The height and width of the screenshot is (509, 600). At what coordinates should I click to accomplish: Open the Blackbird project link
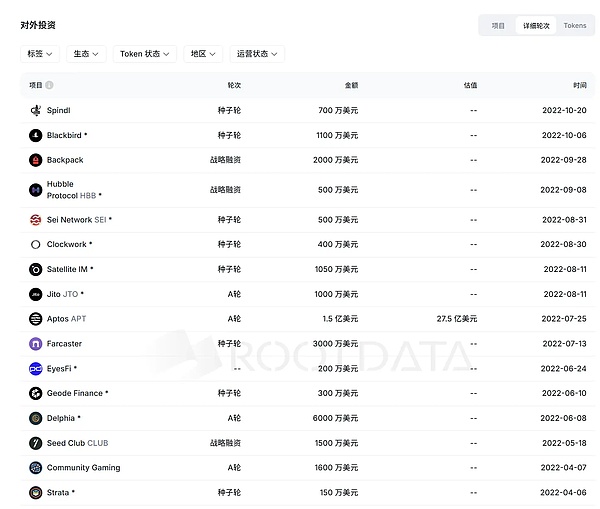pyautogui.click(x=64, y=135)
